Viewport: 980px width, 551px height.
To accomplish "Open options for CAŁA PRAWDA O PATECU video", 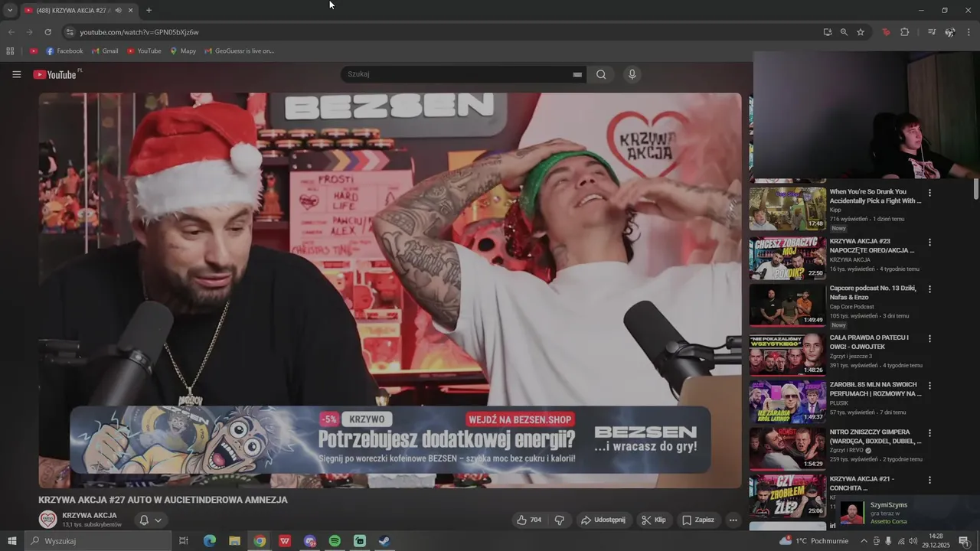I will click(930, 338).
